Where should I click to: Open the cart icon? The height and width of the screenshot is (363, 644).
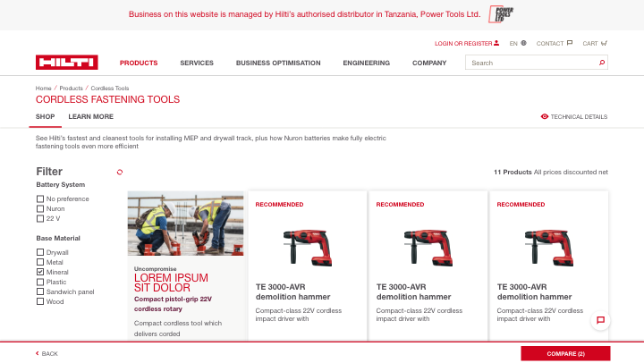click(605, 43)
